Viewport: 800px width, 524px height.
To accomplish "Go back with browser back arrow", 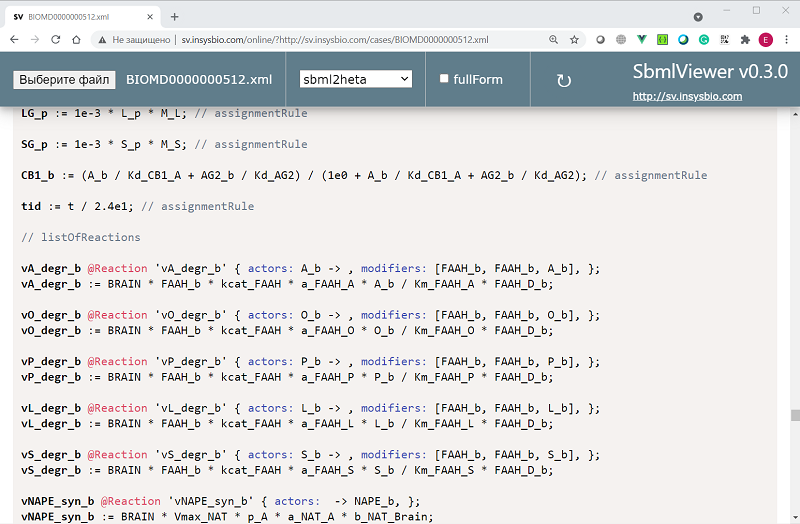I will click(x=14, y=40).
